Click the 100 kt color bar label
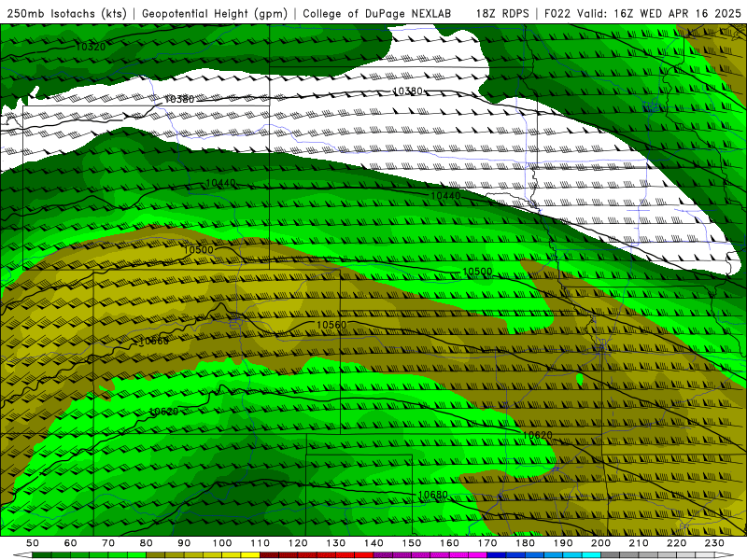The image size is (747, 560). [222, 543]
